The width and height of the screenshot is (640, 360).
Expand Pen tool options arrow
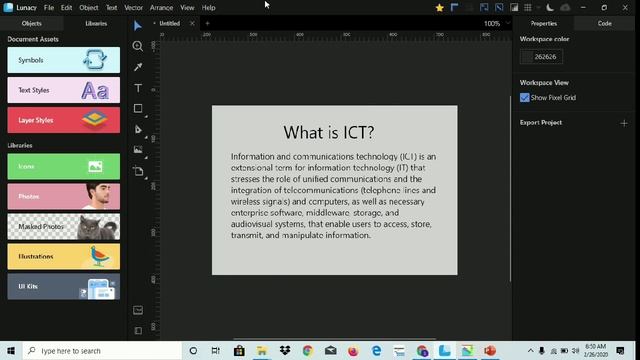[x=146, y=138]
